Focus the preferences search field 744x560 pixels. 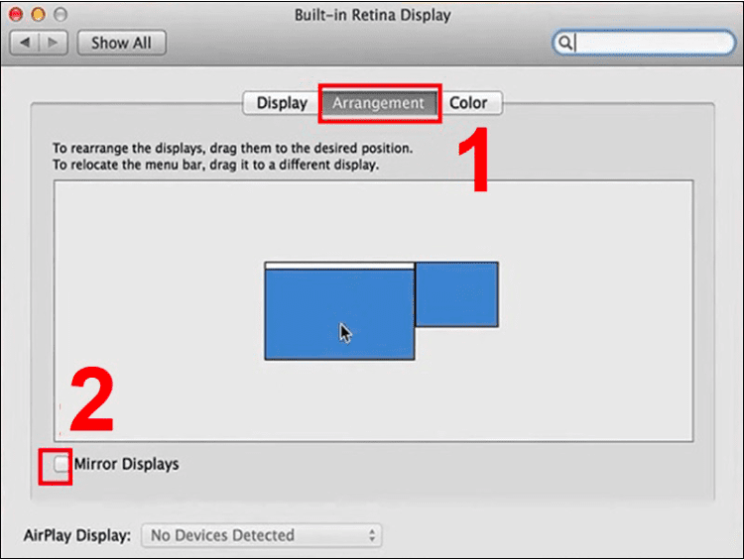[655, 43]
